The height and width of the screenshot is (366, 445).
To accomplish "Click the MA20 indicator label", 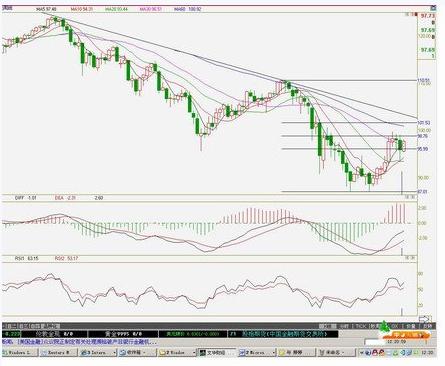I will click(116, 9).
